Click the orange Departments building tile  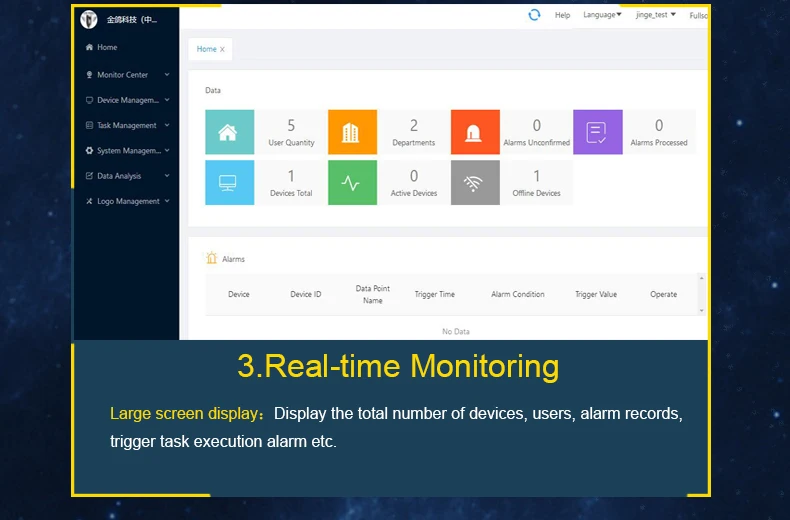tap(352, 132)
